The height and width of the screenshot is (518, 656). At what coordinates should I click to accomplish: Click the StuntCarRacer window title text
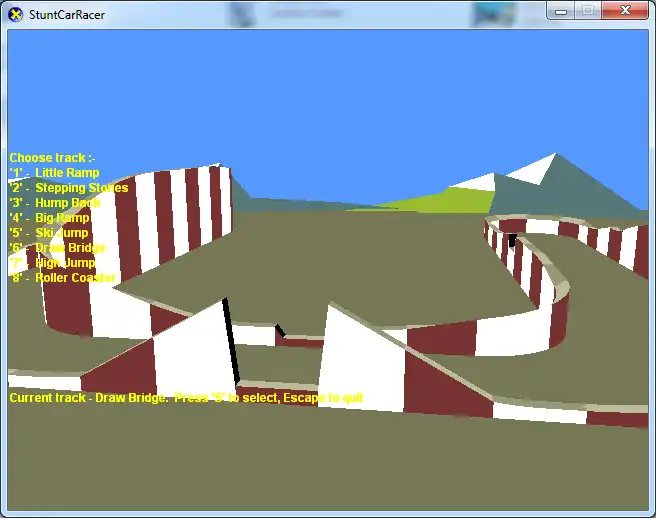pos(67,15)
